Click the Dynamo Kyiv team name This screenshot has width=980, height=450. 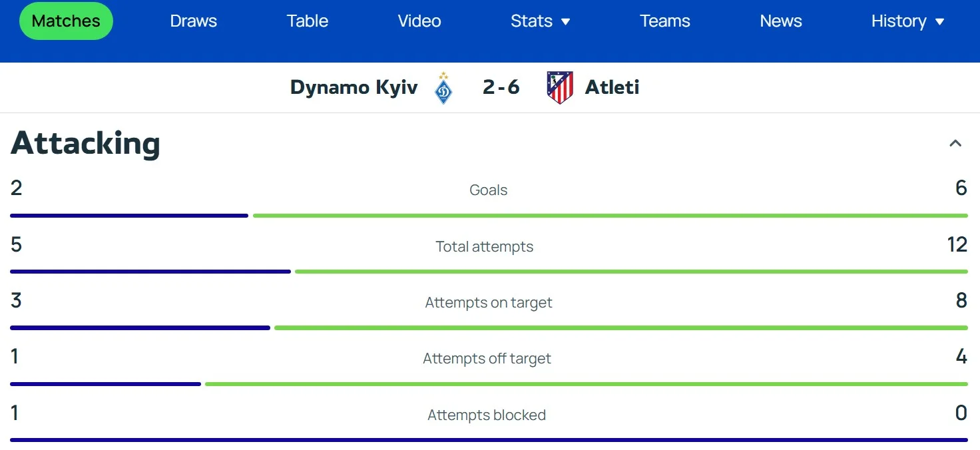[x=354, y=87]
